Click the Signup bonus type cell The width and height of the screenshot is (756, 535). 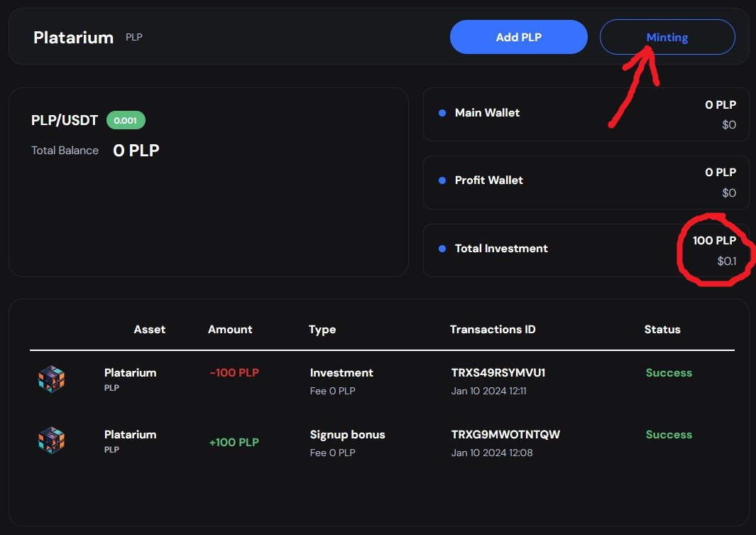pyautogui.click(x=347, y=435)
